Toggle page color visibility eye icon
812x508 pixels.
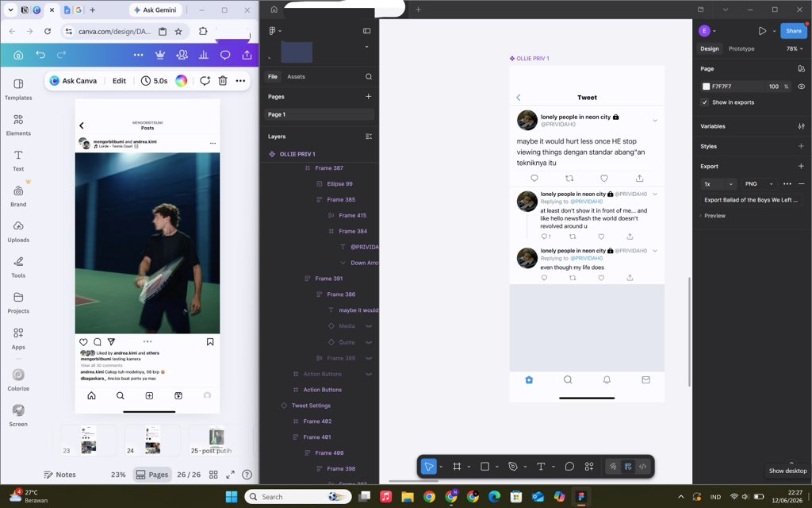[x=801, y=87]
